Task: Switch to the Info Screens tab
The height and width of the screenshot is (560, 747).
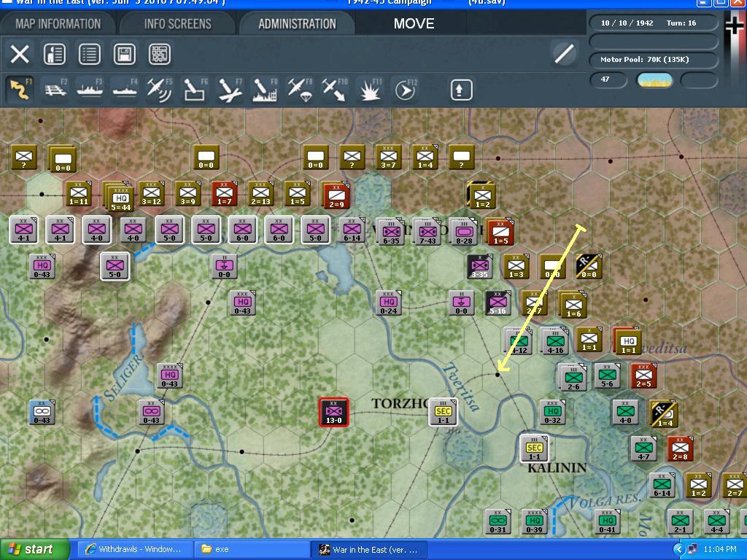Action: click(178, 24)
